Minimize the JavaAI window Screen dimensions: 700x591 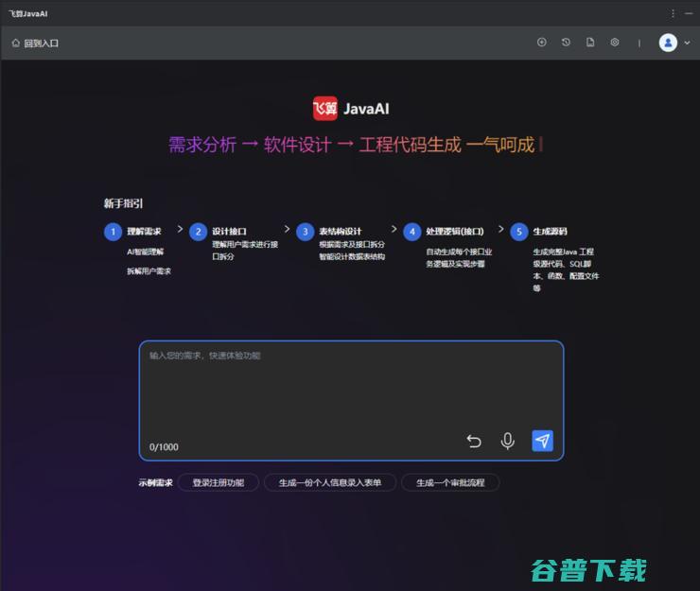[x=689, y=13]
